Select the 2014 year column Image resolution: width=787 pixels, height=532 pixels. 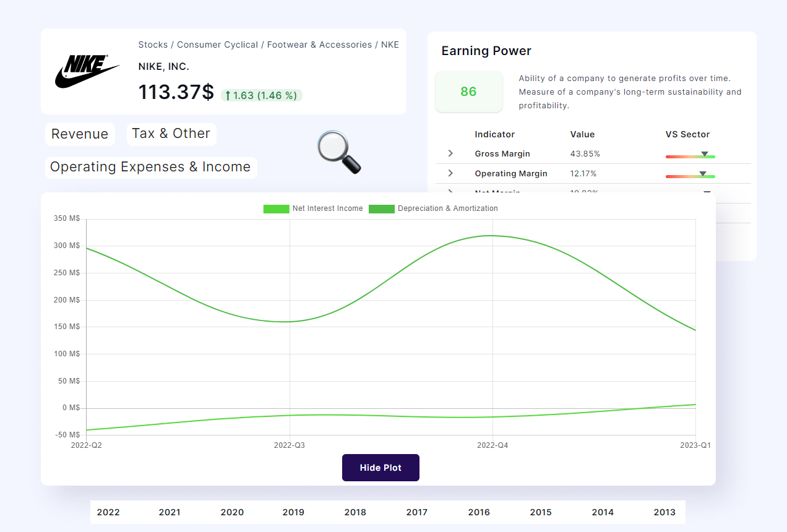[x=603, y=512]
